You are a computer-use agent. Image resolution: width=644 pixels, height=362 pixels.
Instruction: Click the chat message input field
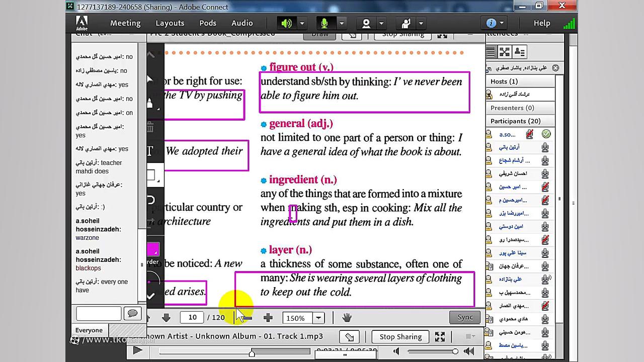[99, 314]
